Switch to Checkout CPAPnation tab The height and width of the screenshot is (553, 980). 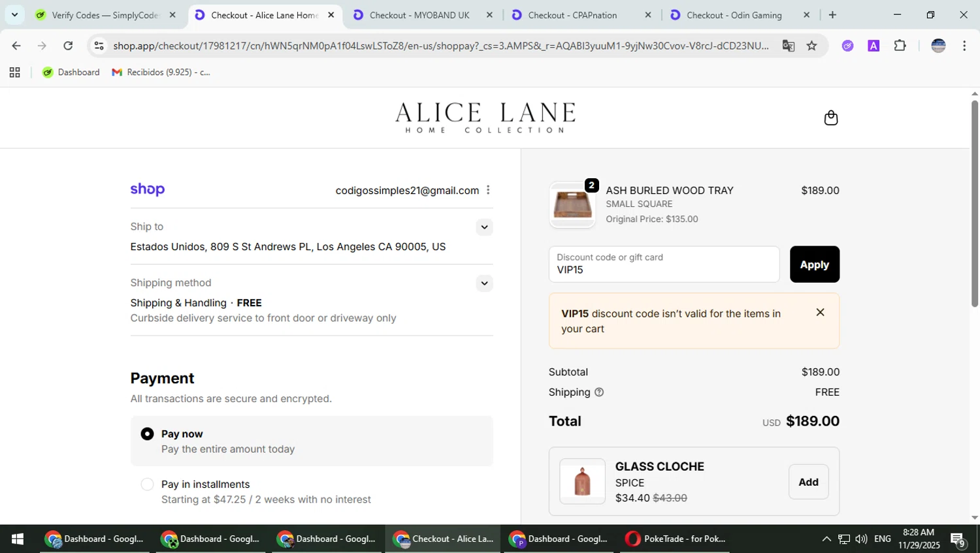pos(572,15)
